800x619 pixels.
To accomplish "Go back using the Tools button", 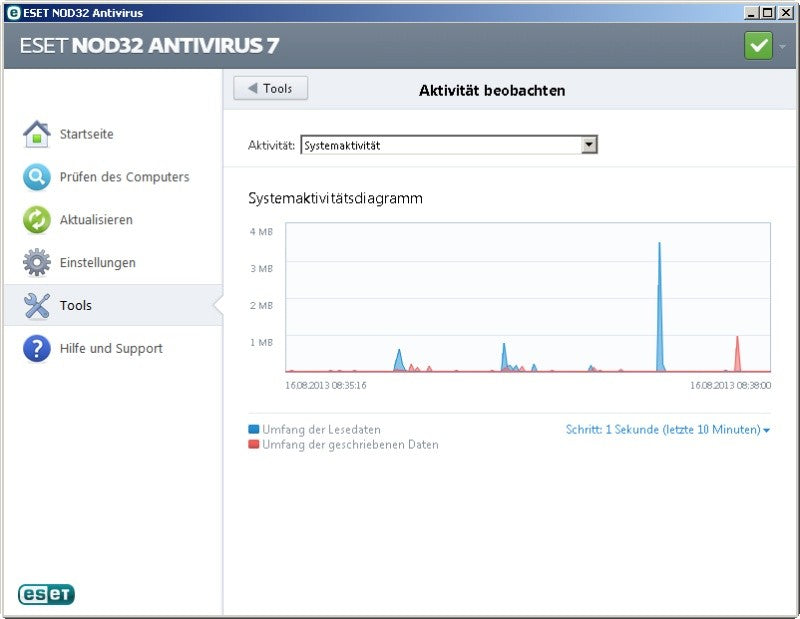I will pyautogui.click(x=270, y=88).
